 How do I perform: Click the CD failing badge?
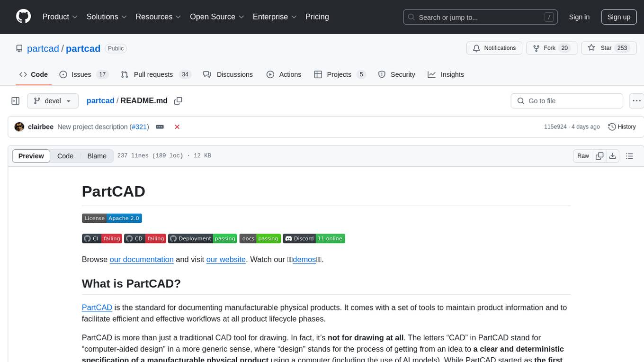pyautogui.click(x=145, y=239)
